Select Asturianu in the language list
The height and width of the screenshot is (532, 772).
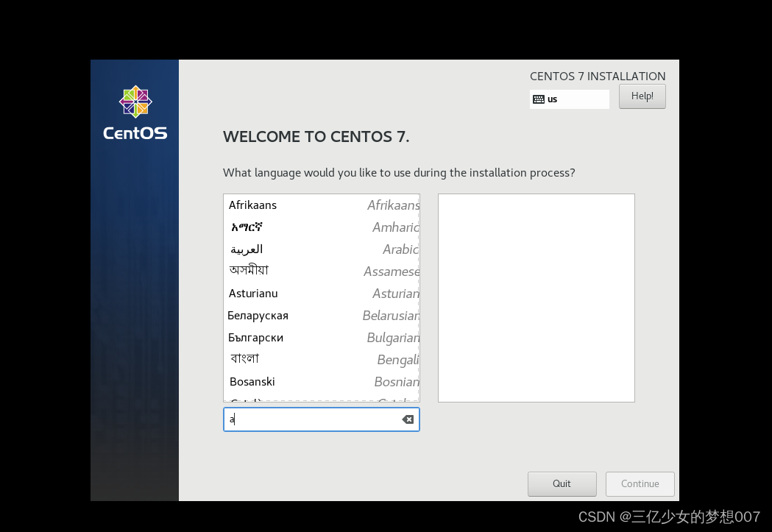(x=322, y=294)
